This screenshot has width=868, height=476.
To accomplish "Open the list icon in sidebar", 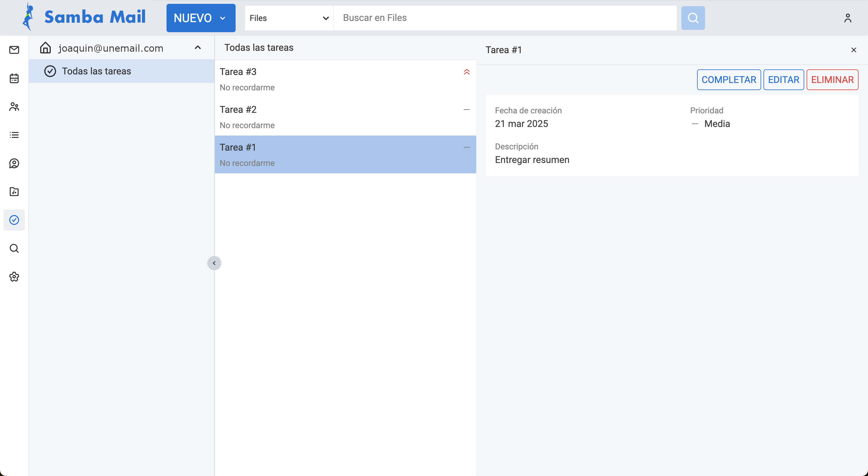I will click(x=14, y=135).
